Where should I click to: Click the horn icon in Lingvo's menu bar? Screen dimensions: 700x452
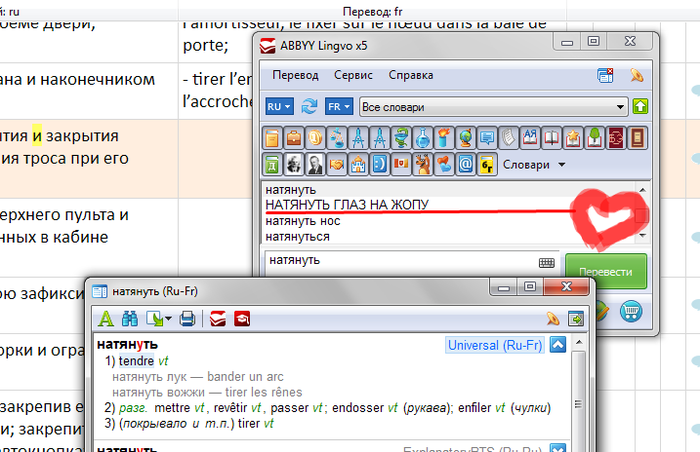point(637,75)
